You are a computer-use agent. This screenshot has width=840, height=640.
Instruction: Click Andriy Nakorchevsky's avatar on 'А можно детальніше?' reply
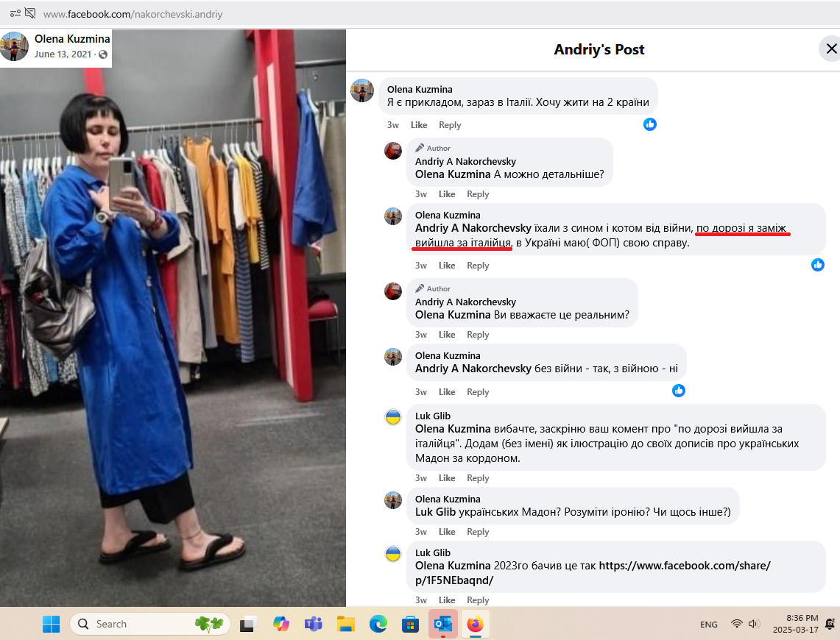393,151
